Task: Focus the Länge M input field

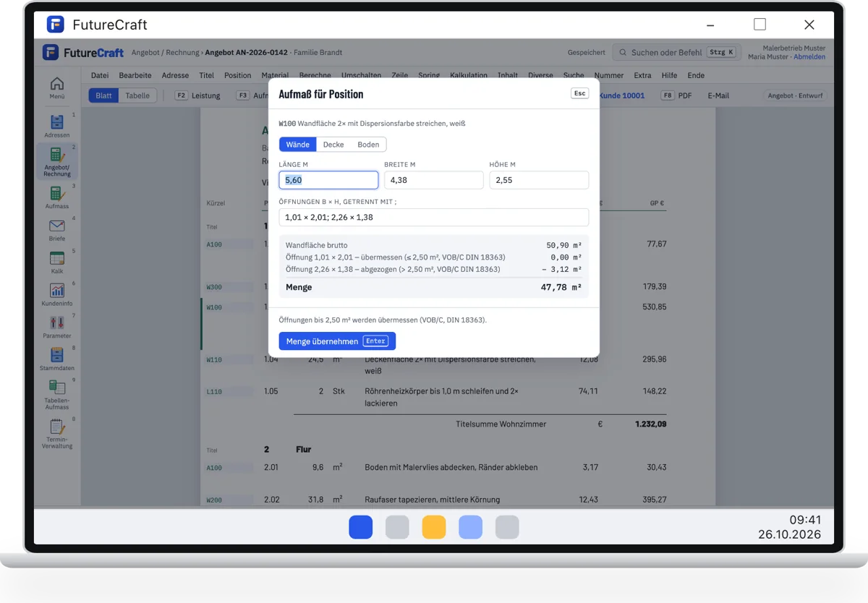Action: pyautogui.click(x=328, y=180)
